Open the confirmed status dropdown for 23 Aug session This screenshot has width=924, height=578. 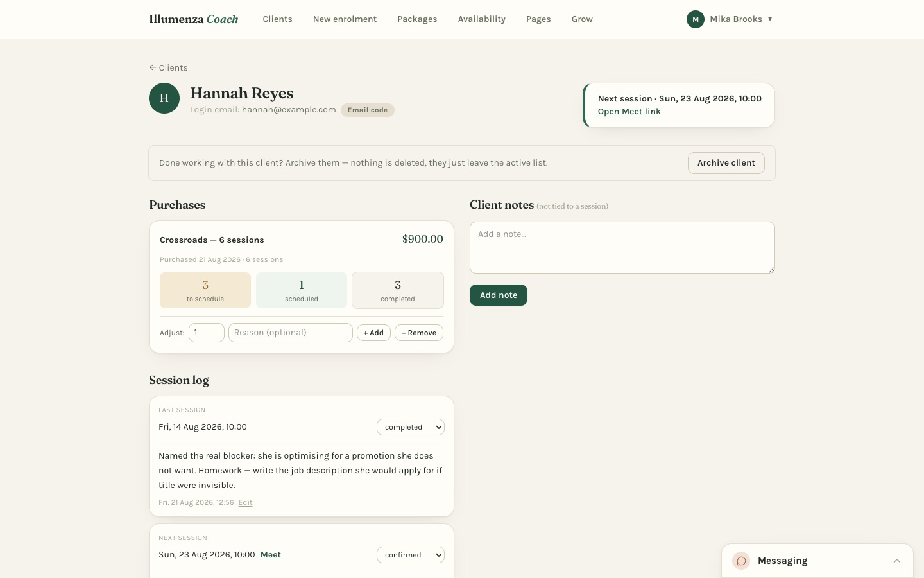point(411,555)
